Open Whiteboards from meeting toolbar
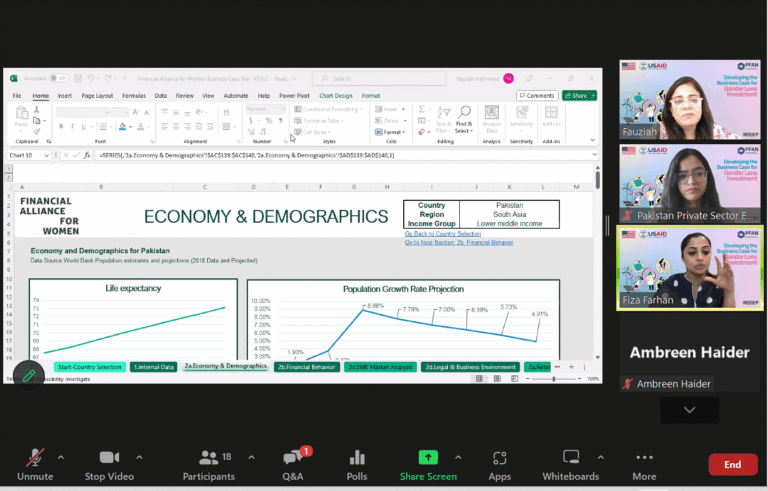Viewport: 768px width, 491px height. (571, 458)
